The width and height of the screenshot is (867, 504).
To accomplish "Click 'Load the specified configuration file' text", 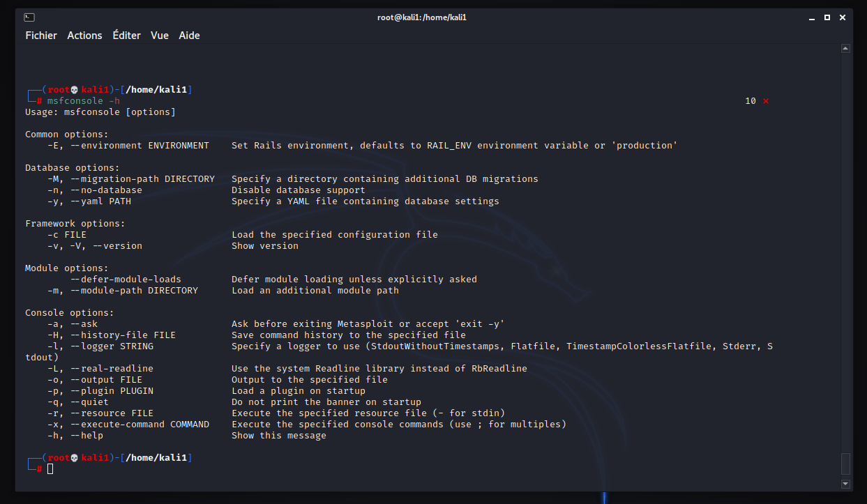I will [335, 235].
